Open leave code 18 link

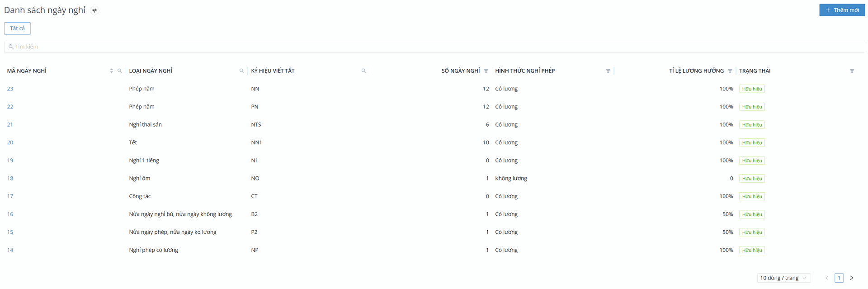pyautogui.click(x=10, y=179)
